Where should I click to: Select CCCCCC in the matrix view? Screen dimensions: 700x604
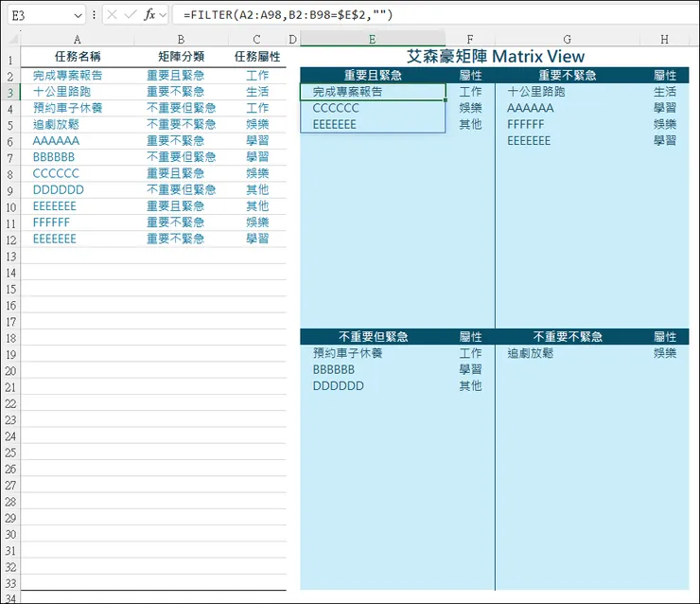click(x=373, y=108)
